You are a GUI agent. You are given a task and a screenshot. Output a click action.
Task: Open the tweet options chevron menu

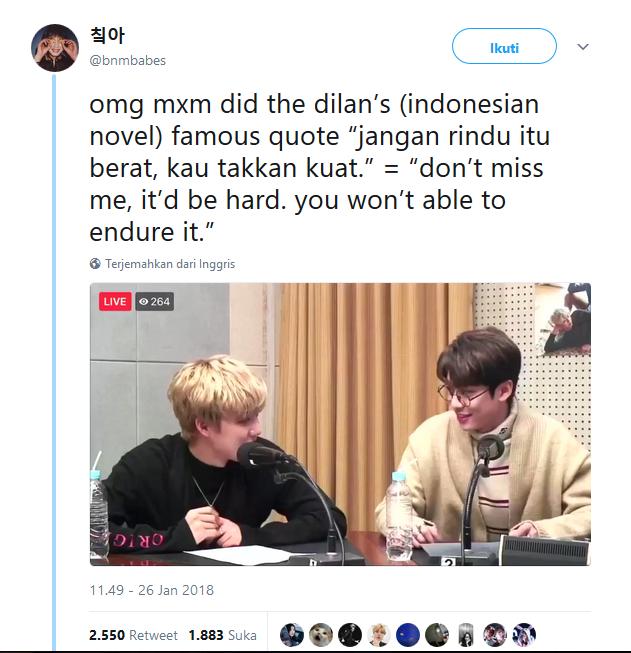(x=583, y=47)
